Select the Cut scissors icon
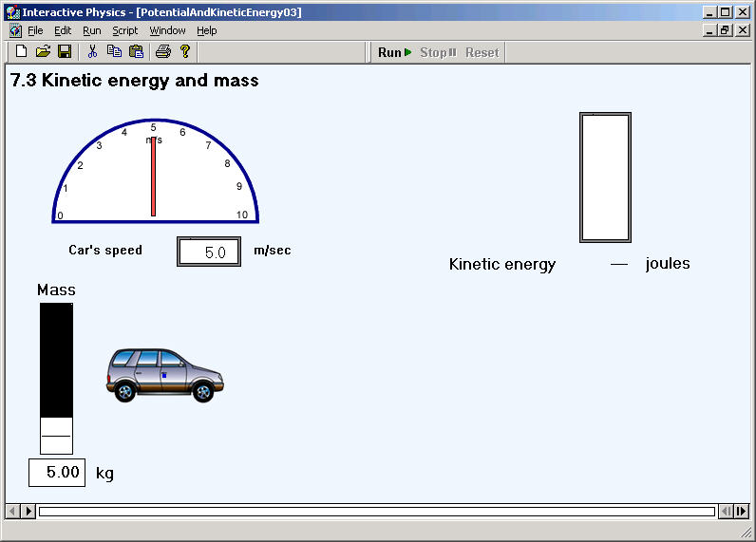756x542 pixels. pyautogui.click(x=92, y=51)
